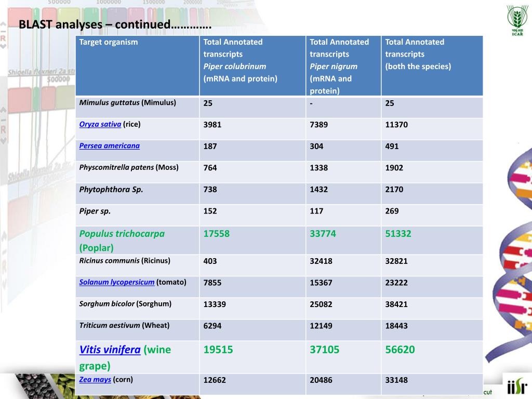
Task: Click the '(both the species)' column header
Action: tap(432, 66)
